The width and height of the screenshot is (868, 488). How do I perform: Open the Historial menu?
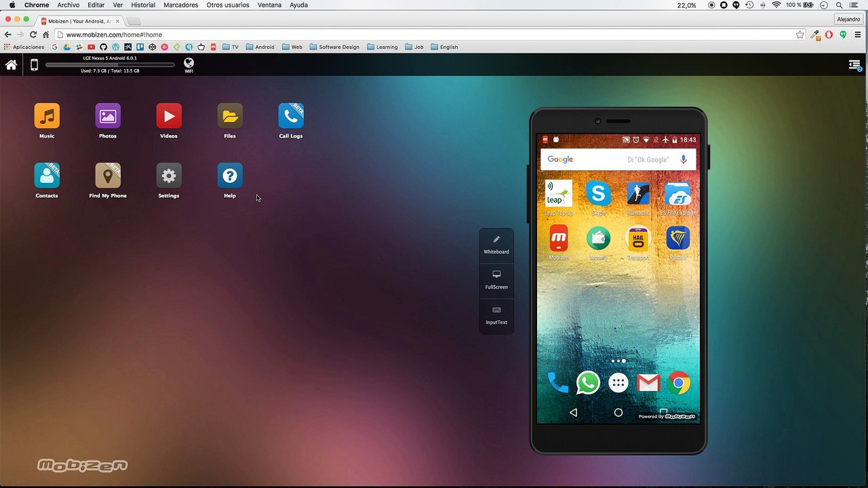click(143, 5)
